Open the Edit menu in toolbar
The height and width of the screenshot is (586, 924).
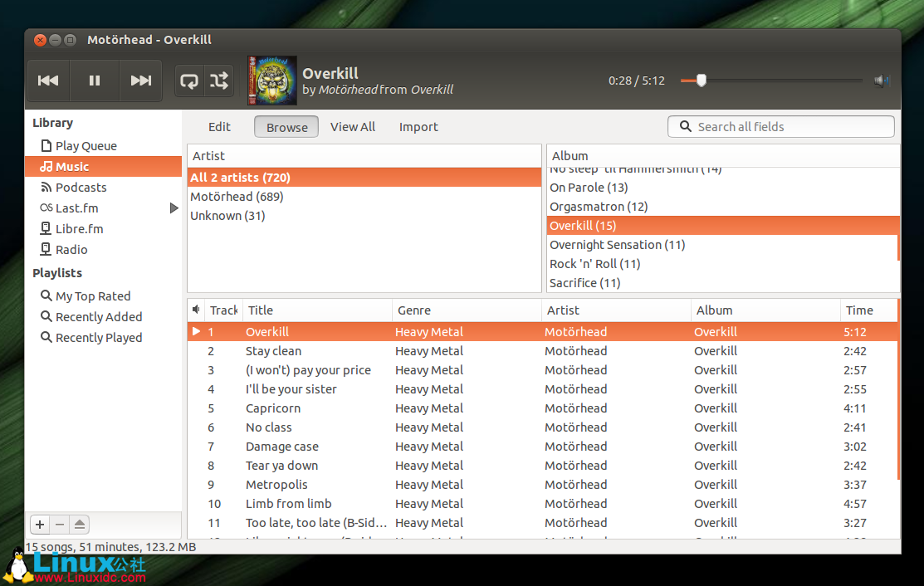(219, 127)
